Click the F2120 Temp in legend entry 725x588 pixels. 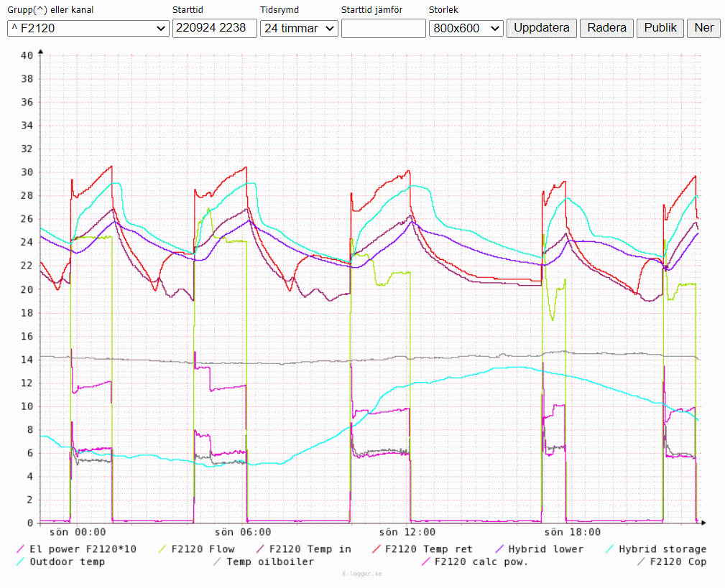tap(309, 549)
